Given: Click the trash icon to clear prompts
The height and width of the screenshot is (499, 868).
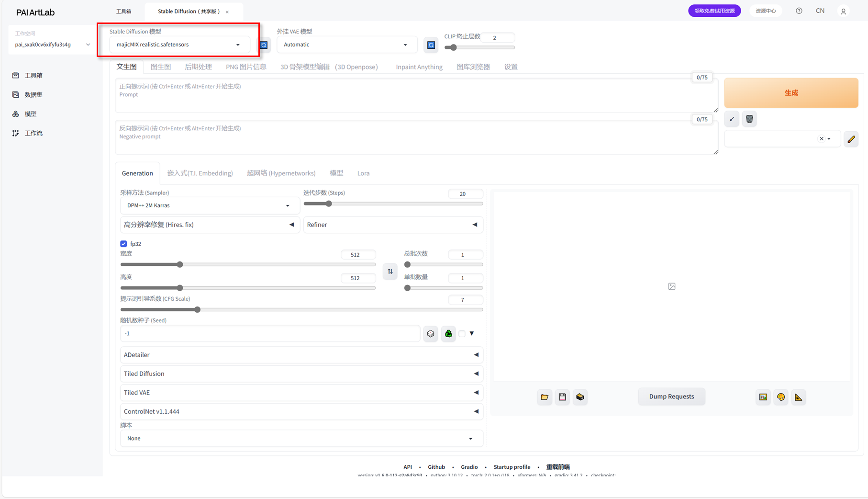Looking at the screenshot, I should click(749, 119).
